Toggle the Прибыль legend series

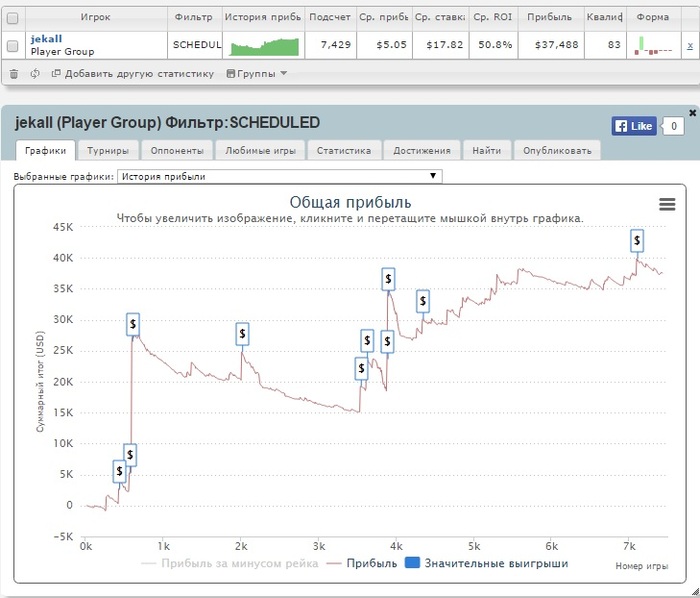[x=362, y=564]
